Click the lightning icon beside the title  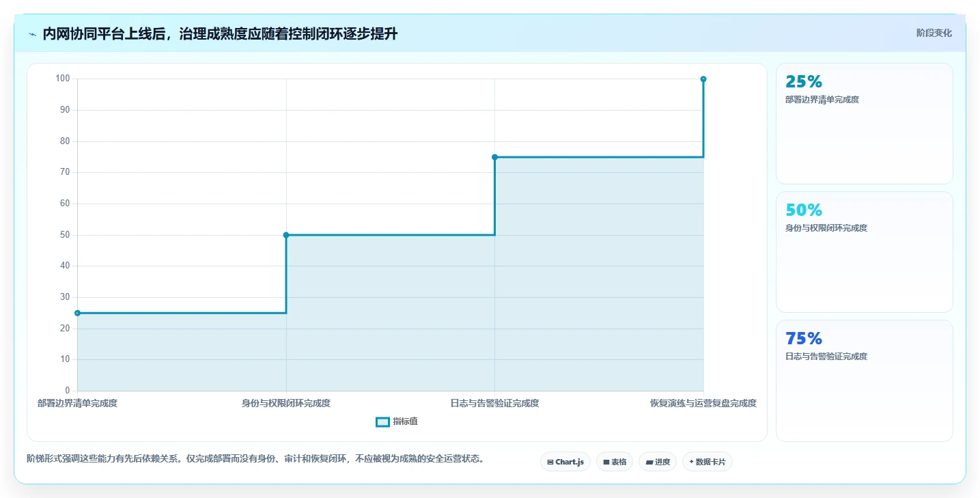coord(32,34)
